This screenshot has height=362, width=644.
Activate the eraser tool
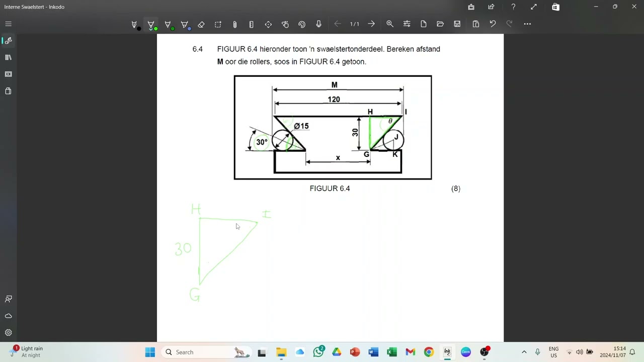coord(201,24)
